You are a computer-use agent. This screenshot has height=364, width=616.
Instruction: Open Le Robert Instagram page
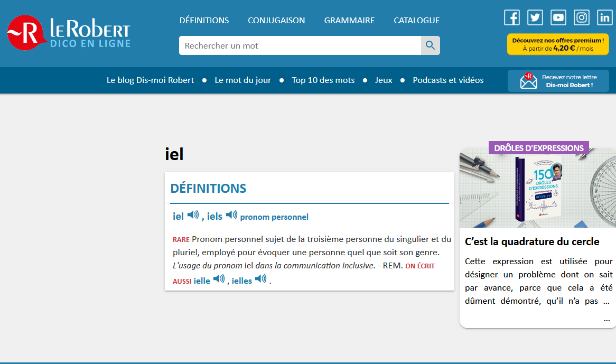(582, 17)
